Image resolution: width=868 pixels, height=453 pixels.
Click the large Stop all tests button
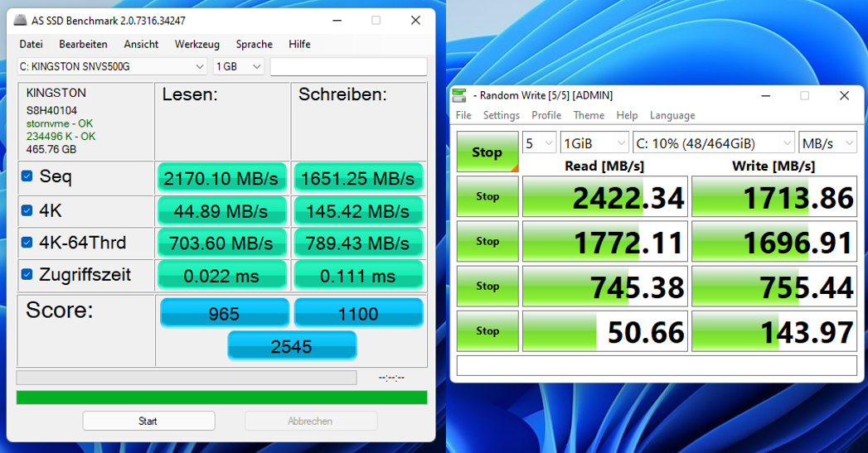tap(487, 152)
